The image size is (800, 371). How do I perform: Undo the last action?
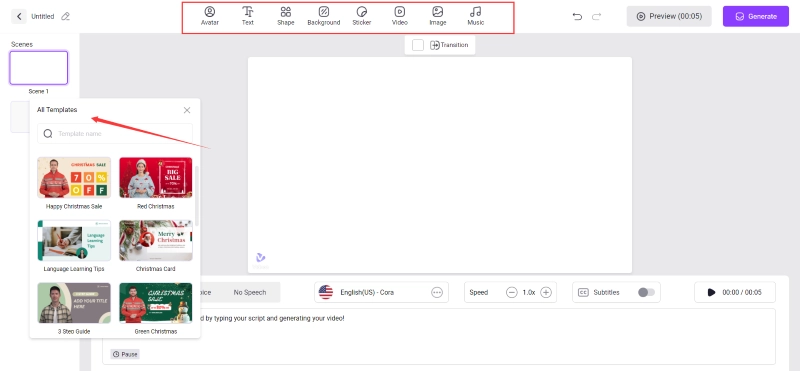[577, 16]
